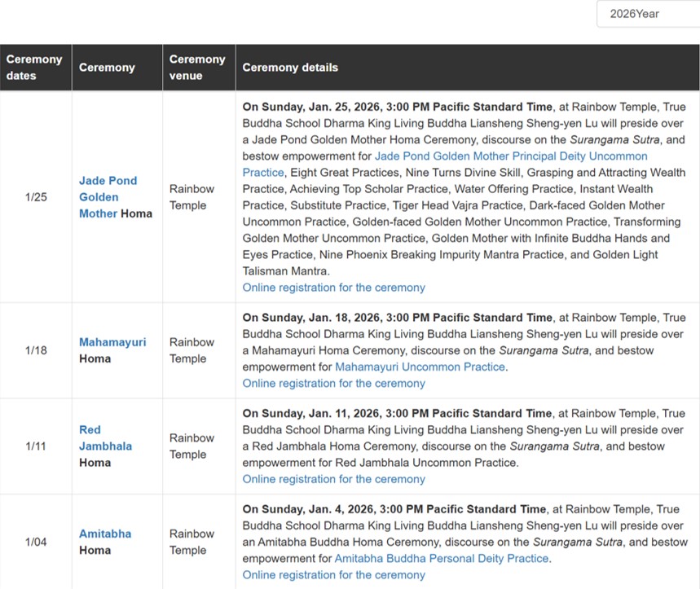The image size is (700, 589).
Task: Click the 1/18 date cell
Action: click(36, 350)
